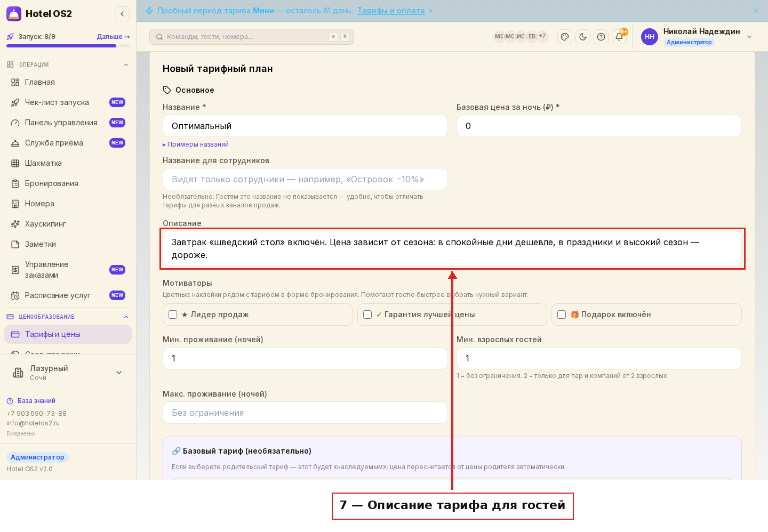Click the Hotel OS2 v2.0 version text
The image size is (768, 532).
(x=29, y=469)
